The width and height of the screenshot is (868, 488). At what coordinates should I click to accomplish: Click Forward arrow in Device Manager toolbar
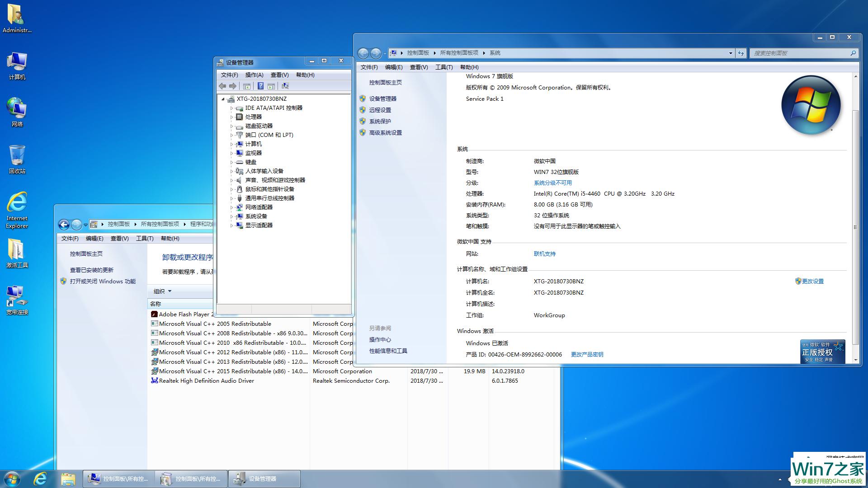[x=232, y=86]
